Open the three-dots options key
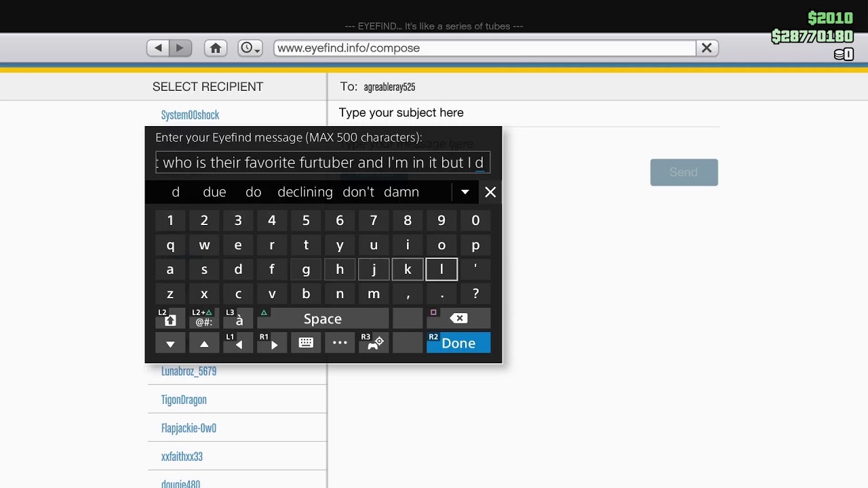 (340, 344)
